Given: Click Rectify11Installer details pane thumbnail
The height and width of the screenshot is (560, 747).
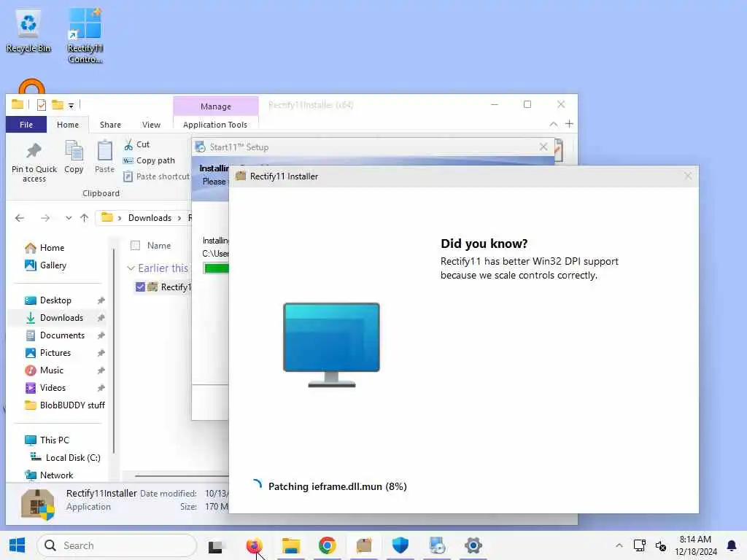Looking at the screenshot, I should click(38, 504).
